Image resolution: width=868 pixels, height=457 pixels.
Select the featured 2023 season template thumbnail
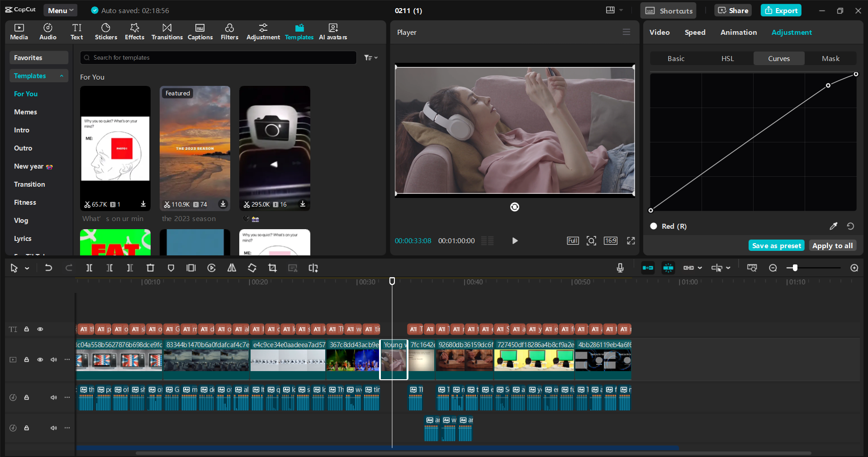pos(194,148)
